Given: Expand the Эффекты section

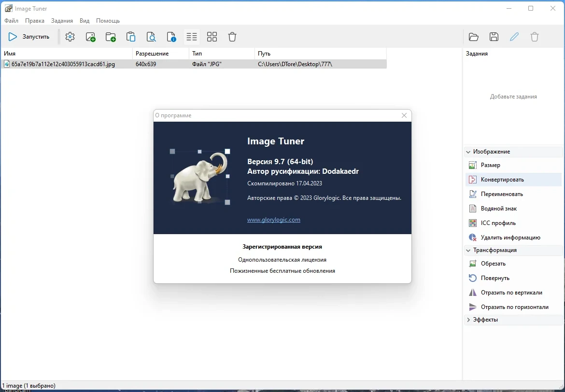Looking at the screenshot, I should pos(468,320).
